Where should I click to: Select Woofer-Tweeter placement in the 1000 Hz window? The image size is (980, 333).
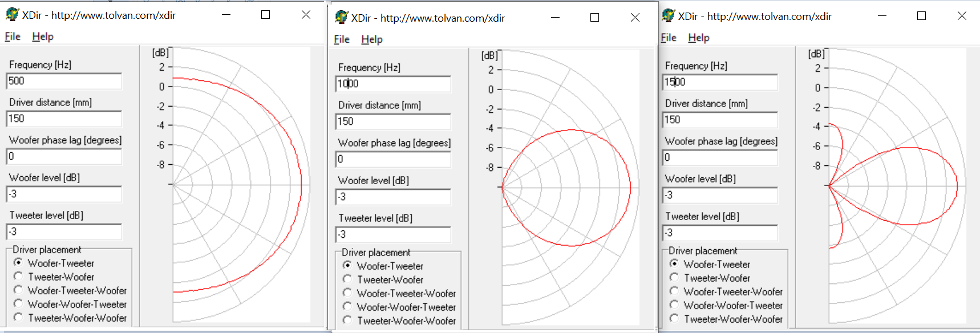383,266
